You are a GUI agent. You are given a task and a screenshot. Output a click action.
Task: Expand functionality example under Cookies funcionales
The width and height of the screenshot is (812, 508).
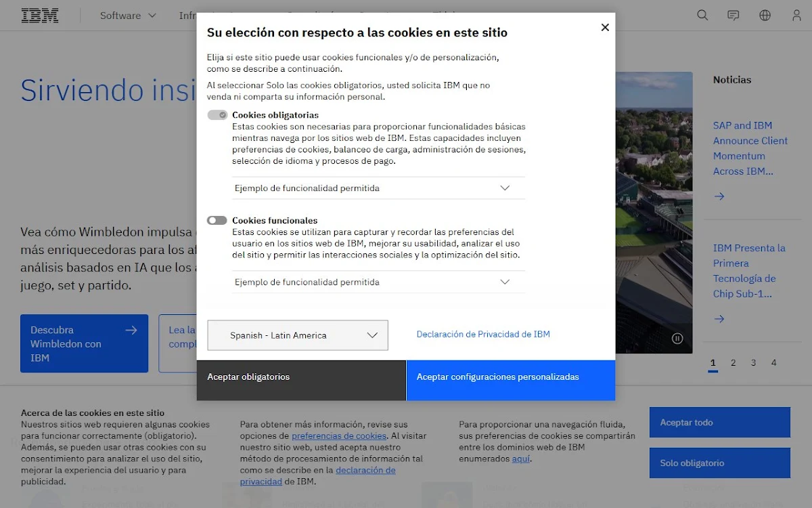coord(379,282)
